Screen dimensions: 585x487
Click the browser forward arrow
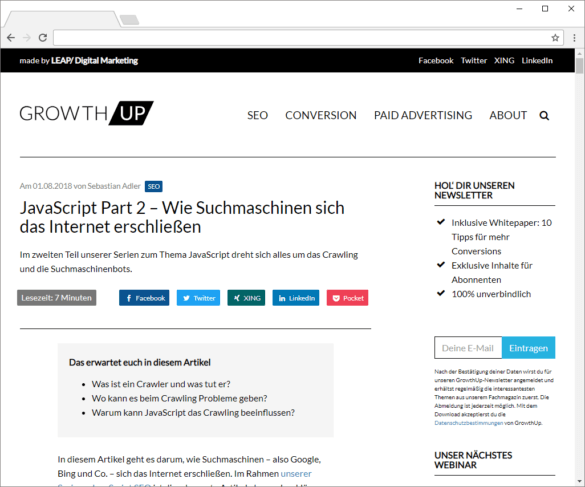click(26, 38)
